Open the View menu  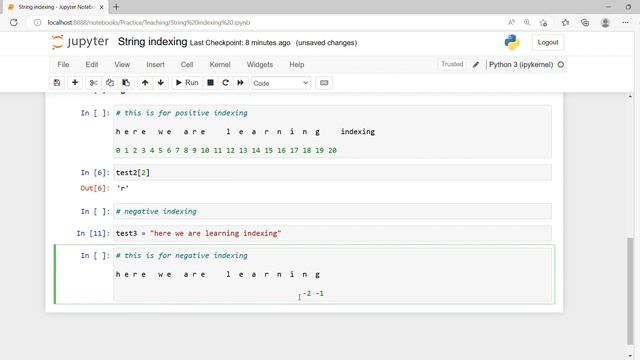[122, 64]
